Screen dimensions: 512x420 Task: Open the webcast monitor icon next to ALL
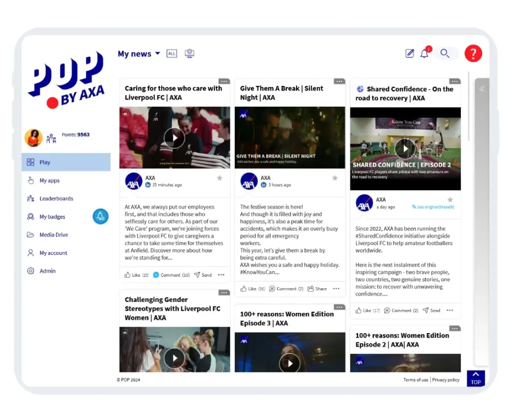[x=189, y=53]
